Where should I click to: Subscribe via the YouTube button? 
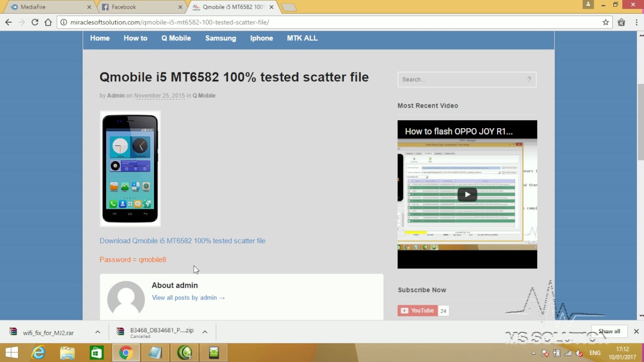417,311
